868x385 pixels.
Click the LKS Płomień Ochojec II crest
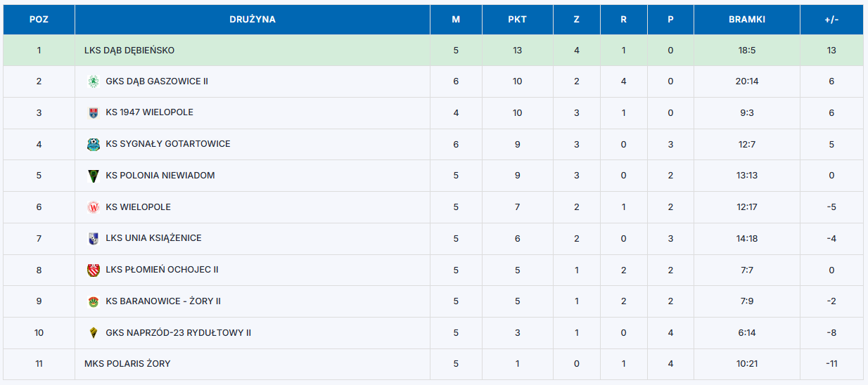(x=93, y=270)
